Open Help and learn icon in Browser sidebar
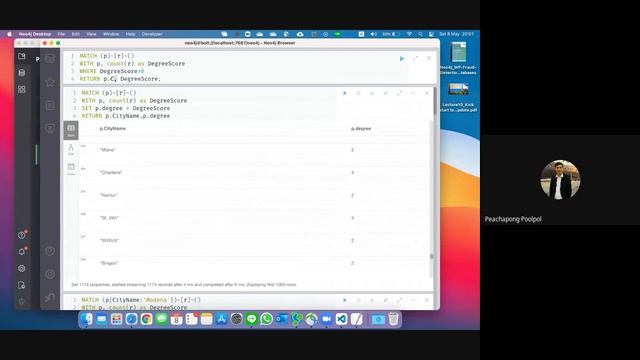The width and height of the screenshot is (640, 360). [x=50, y=251]
